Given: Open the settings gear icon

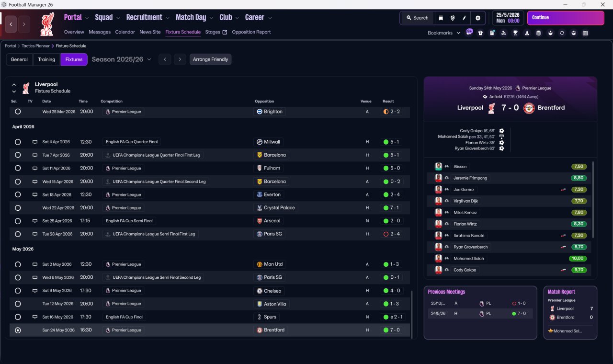Looking at the screenshot, I should [477, 18].
